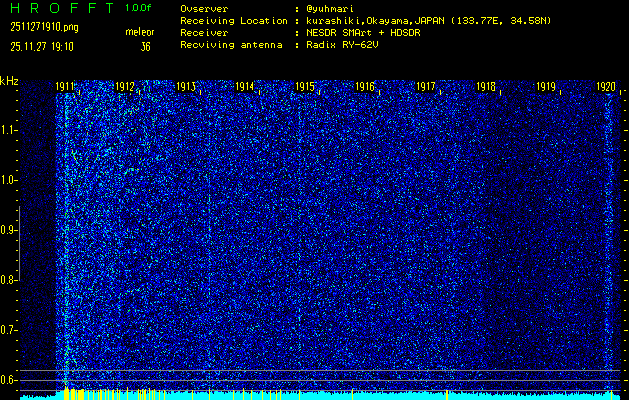629x400 pixels.
Task: Click the kHz axis unit label
Action: pos(9,81)
